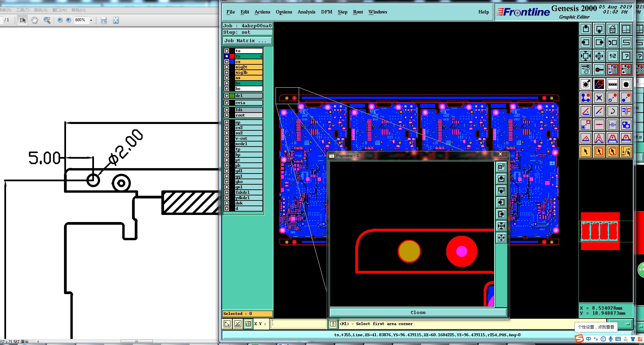Viewport: 644px width, 345px height.
Task: Open the Options menu
Action: pos(284,12)
